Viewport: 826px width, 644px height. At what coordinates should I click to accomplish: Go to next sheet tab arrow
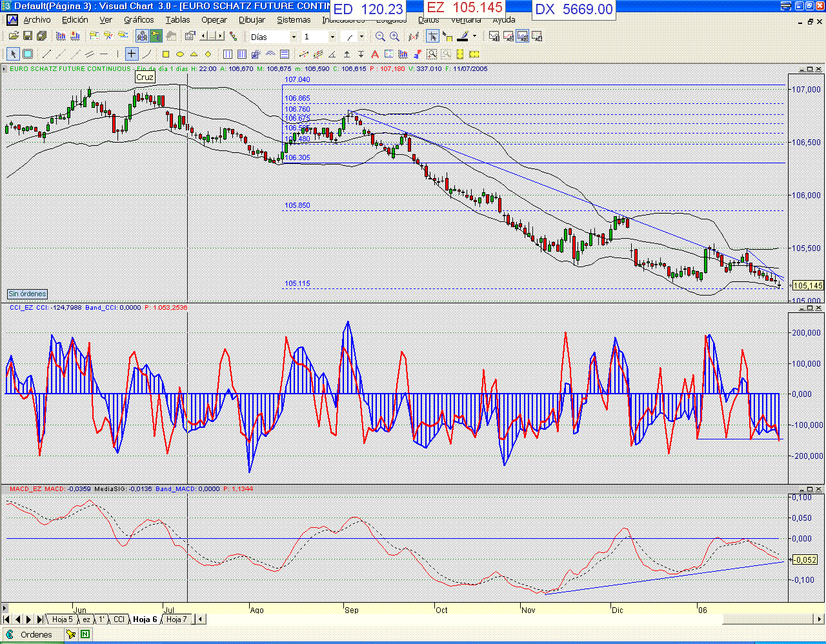pos(28,619)
